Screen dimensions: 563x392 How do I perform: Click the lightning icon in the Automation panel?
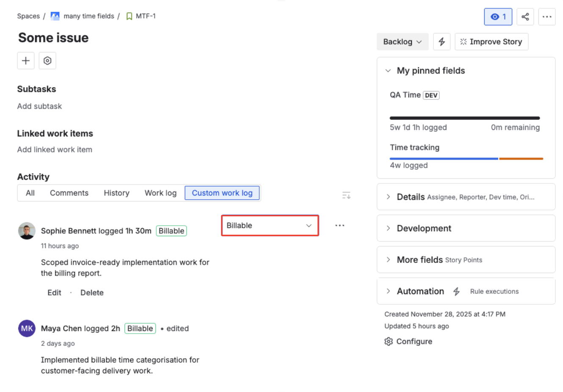pos(456,291)
